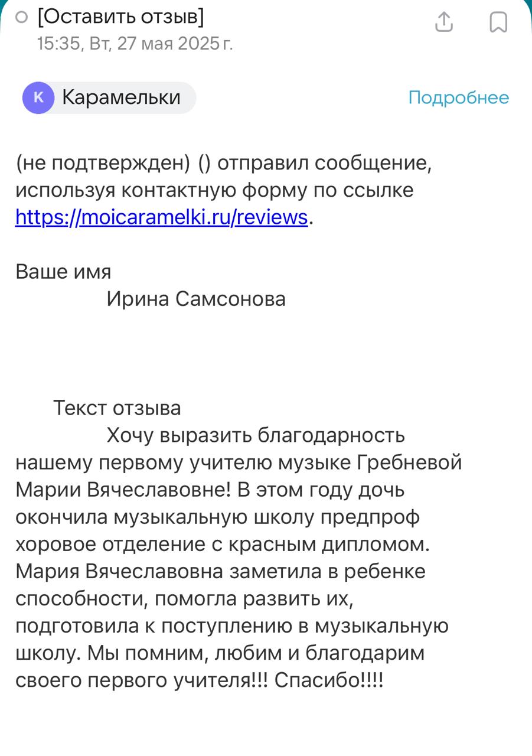Open sharing options via the upload arrow icon
Screen dimensions: 532x756
tap(443, 22)
